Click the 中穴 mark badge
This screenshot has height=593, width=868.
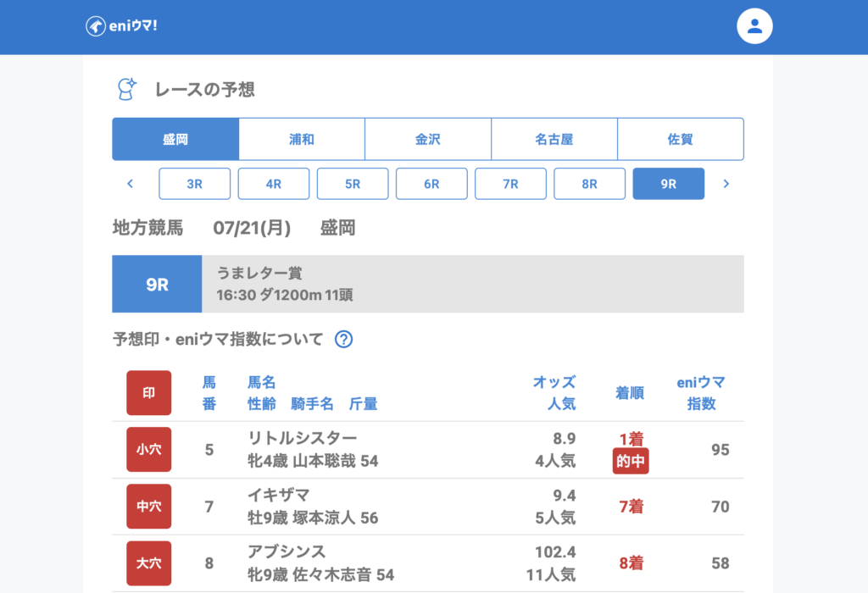point(148,507)
